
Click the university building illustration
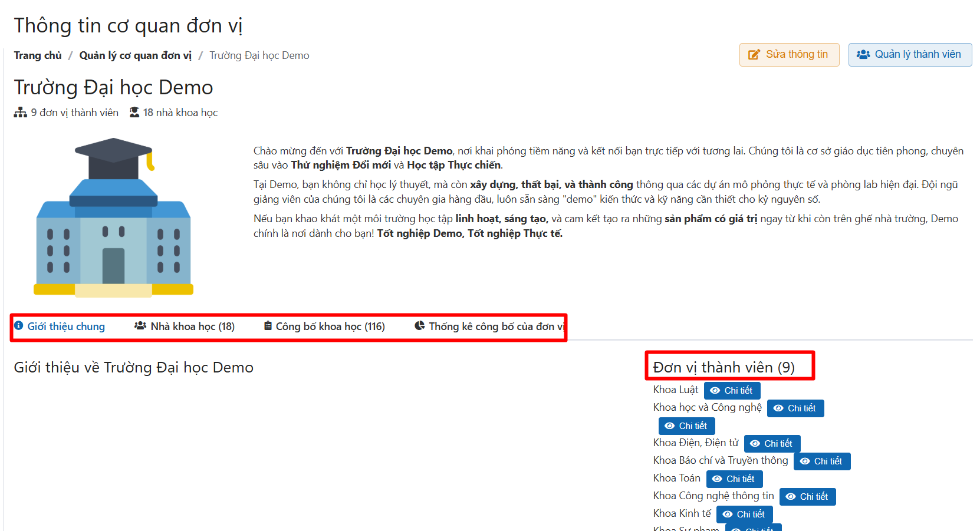(x=113, y=217)
